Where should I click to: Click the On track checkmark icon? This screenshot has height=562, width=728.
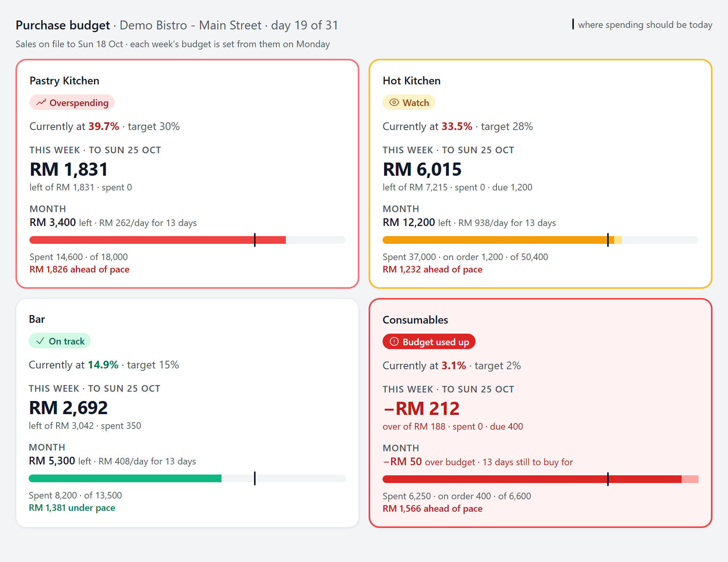(x=40, y=341)
